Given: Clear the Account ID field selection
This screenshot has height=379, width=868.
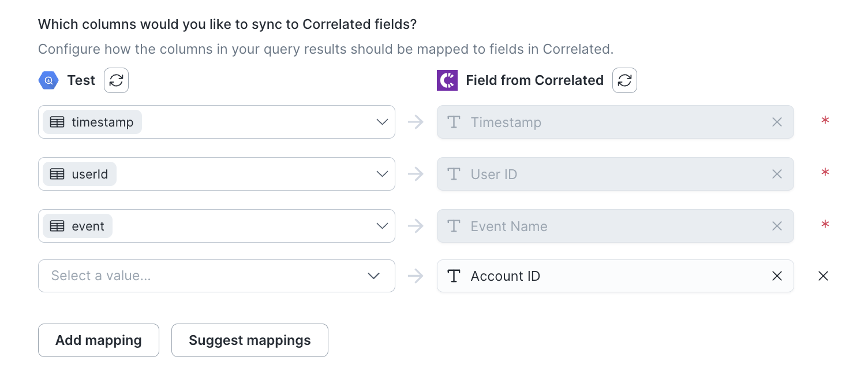Looking at the screenshot, I should (777, 276).
